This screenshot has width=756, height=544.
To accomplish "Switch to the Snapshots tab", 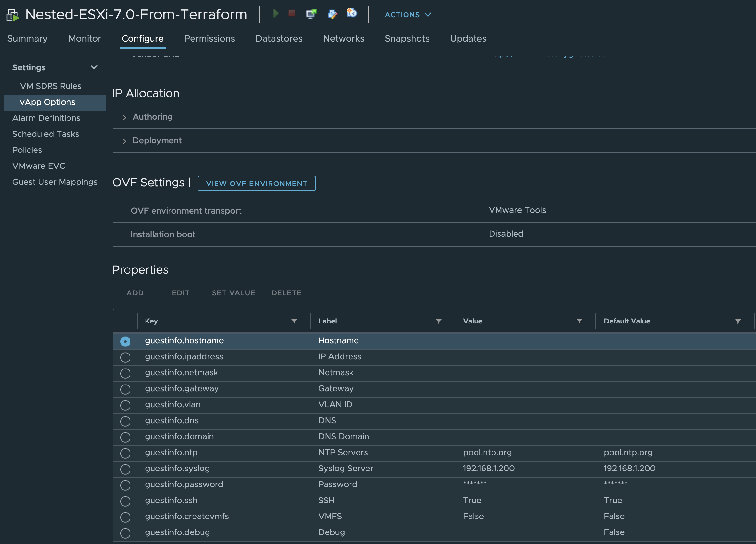I will click(407, 39).
